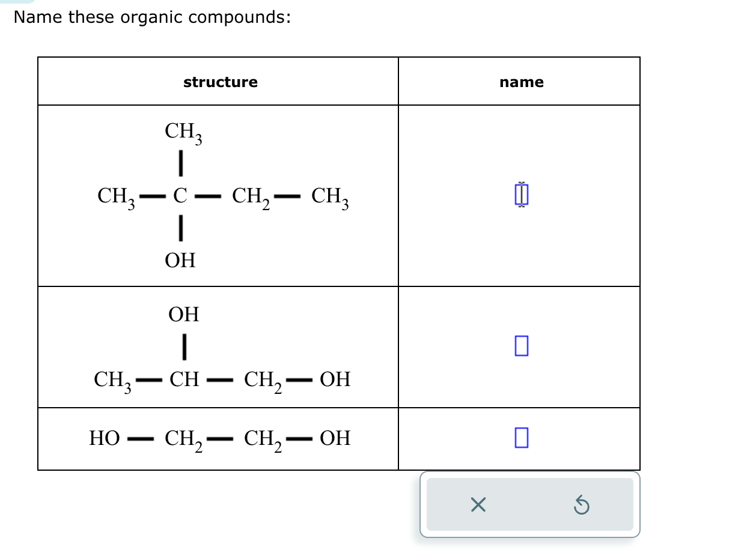Click the 'structure' column header
The width and height of the screenshot is (756, 550).
point(220,82)
